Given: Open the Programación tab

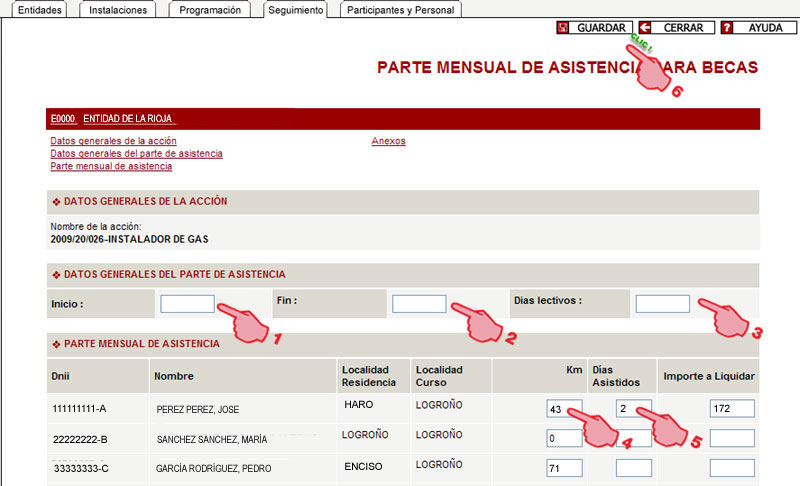Looking at the screenshot, I should [210, 10].
